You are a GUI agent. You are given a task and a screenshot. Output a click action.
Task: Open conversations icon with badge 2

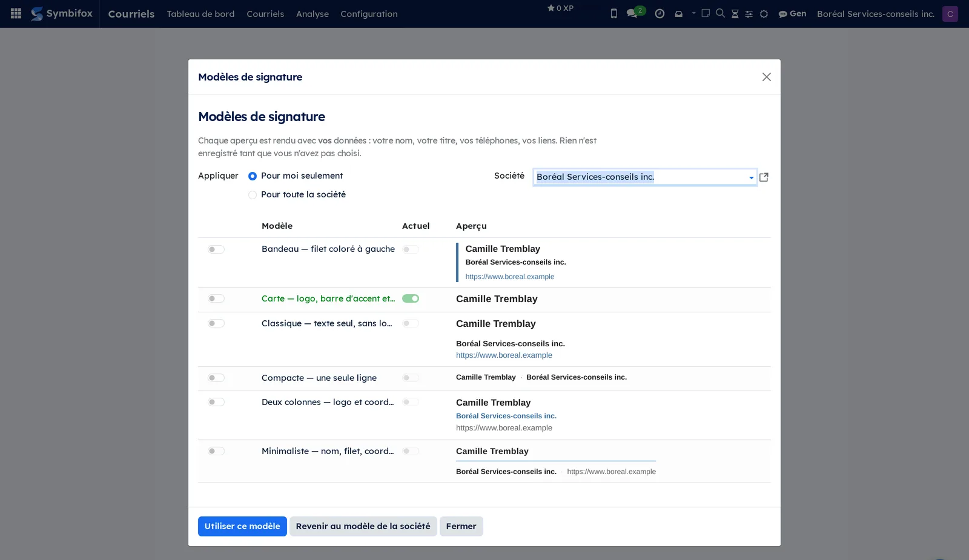pyautogui.click(x=635, y=13)
